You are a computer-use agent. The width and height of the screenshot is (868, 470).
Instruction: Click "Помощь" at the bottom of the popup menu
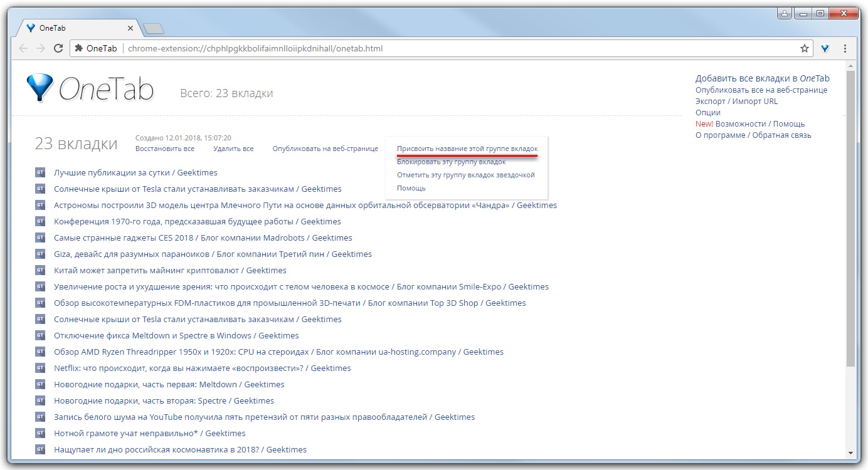click(x=411, y=188)
